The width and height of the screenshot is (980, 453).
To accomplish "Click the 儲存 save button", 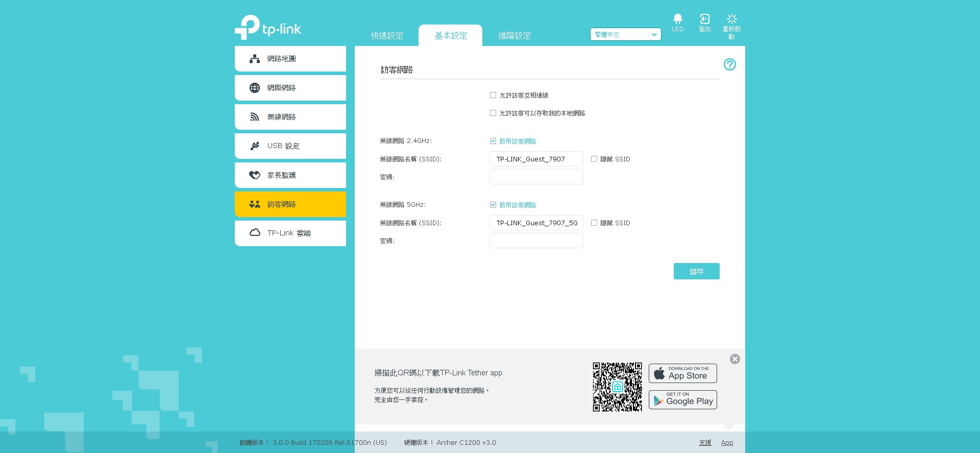I will 696,271.
